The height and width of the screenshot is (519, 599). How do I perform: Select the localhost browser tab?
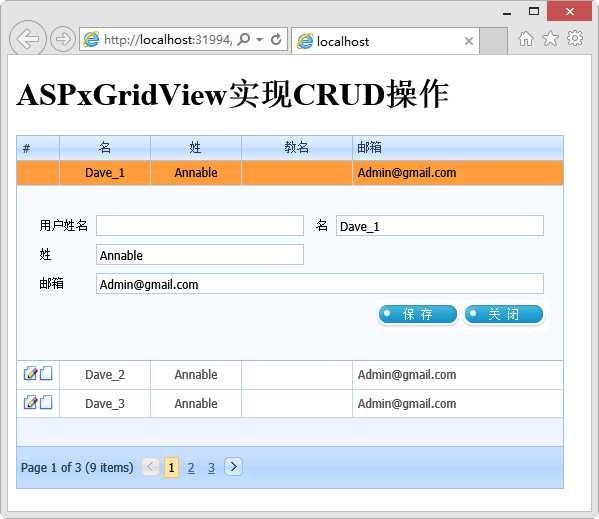coord(385,41)
